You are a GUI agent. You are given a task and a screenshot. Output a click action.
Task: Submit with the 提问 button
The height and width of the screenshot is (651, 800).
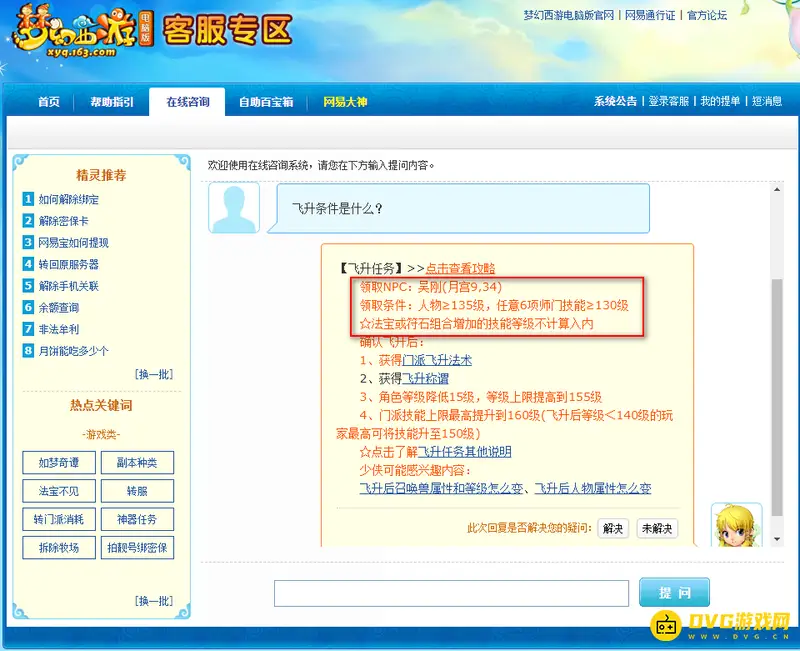pyautogui.click(x=674, y=592)
